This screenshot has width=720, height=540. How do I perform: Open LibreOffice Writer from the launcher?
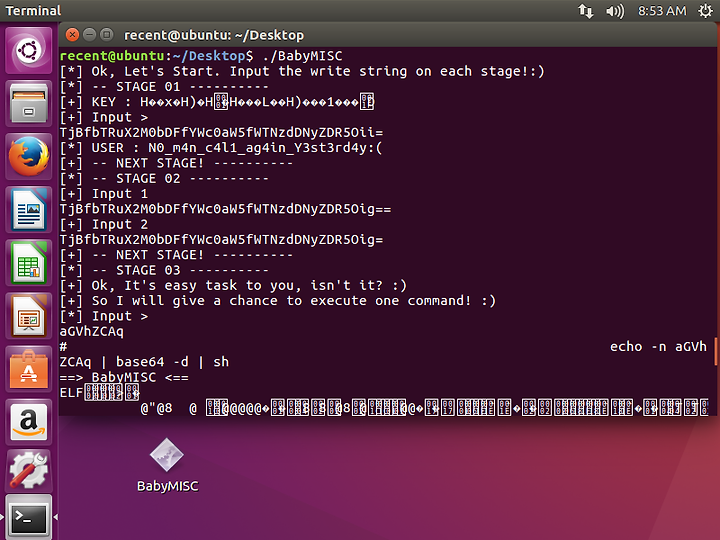pos(28,210)
